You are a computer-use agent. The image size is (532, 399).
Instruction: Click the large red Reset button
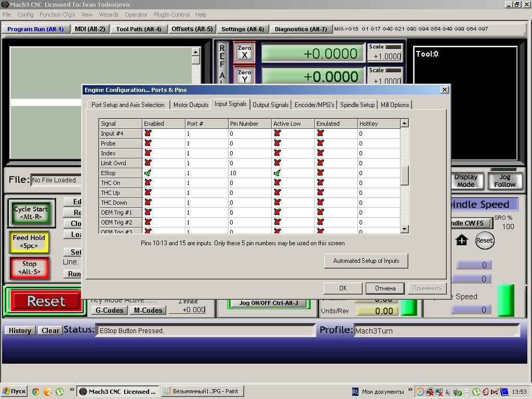46,301
